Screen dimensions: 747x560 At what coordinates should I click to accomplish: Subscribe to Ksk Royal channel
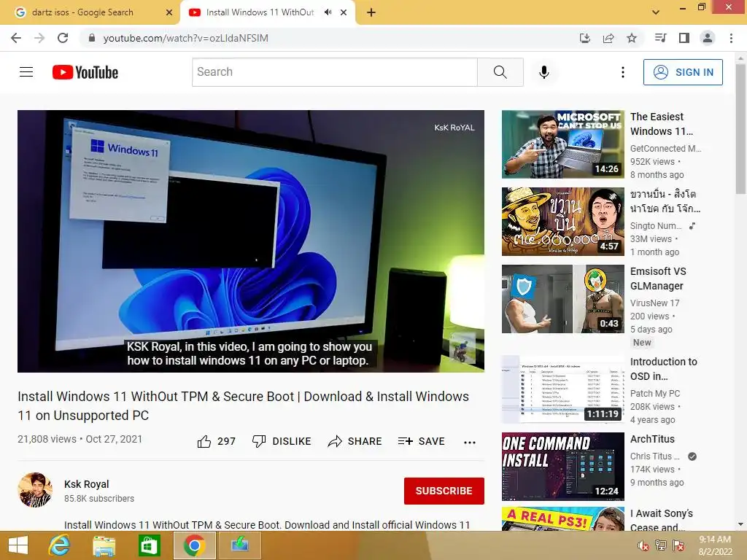coord(444,491)
